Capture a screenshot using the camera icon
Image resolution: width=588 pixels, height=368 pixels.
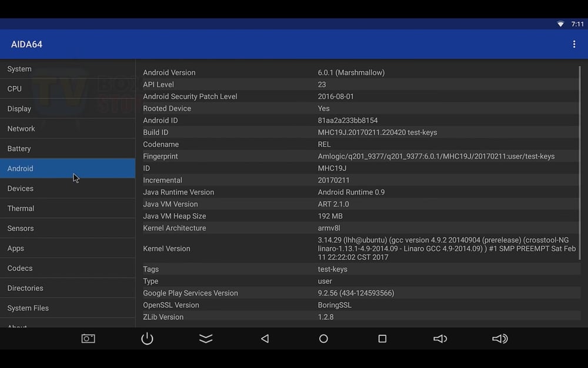tap(88, 339)
